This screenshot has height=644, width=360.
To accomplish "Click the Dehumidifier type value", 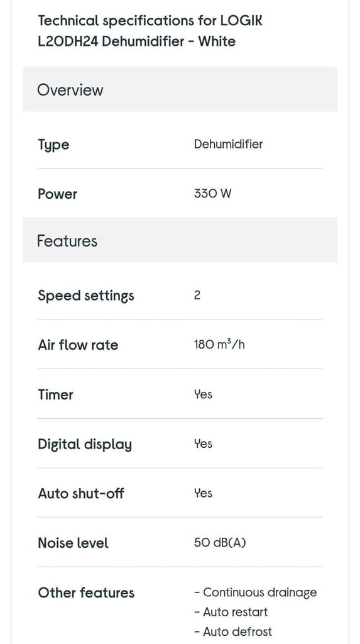I will tap(228, 144).
